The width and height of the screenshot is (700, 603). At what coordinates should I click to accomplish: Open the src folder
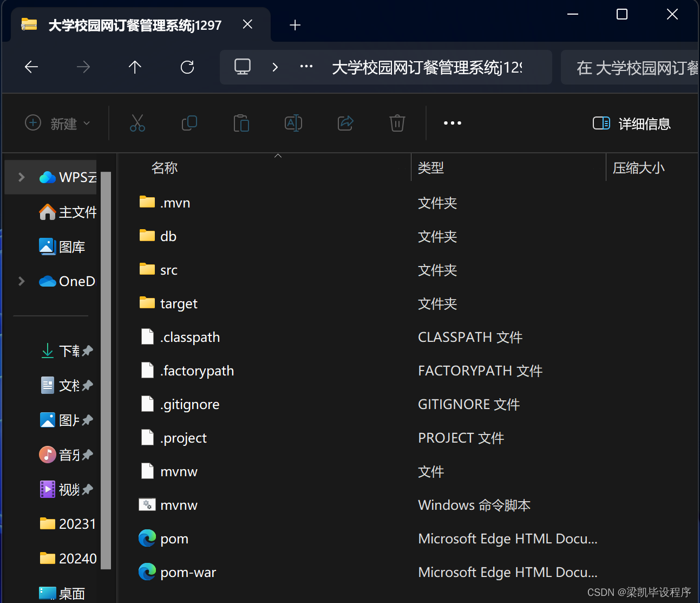click(168, 269)
